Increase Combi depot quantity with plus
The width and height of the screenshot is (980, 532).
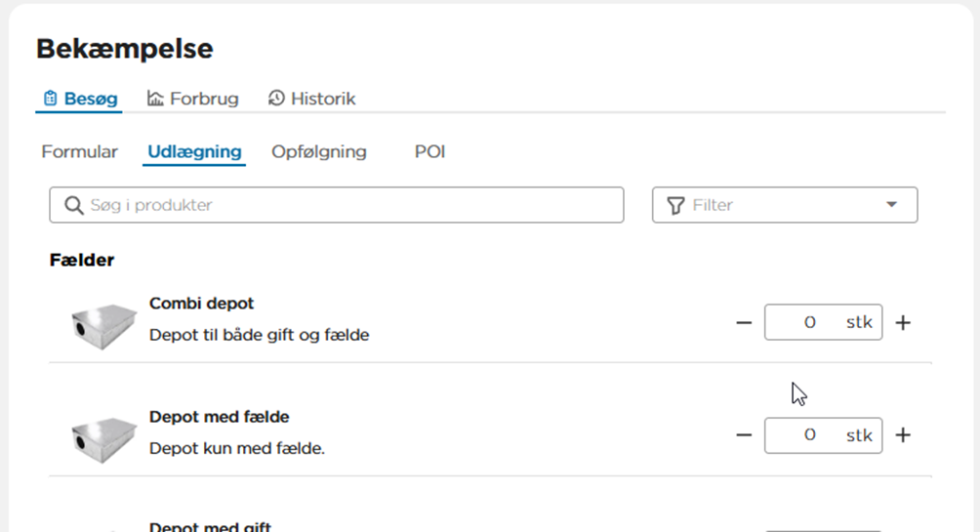coord(903,322)
